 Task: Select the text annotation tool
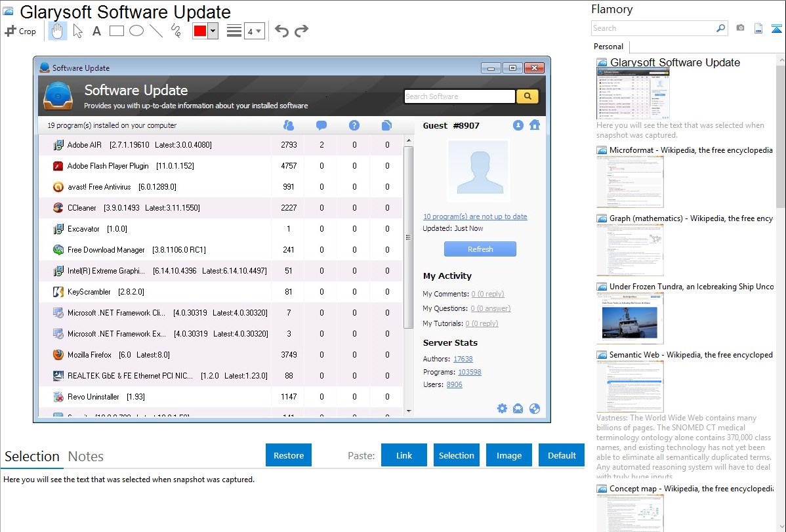click(96, 31)
